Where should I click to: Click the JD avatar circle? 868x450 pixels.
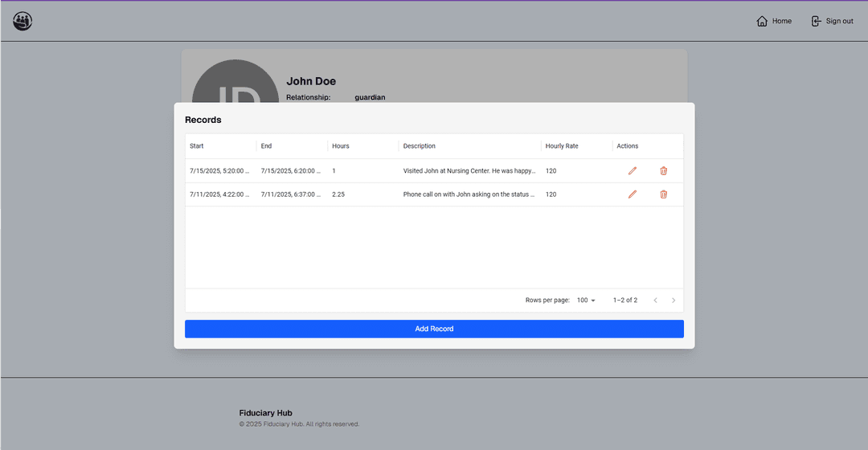[x=235, y=81]
